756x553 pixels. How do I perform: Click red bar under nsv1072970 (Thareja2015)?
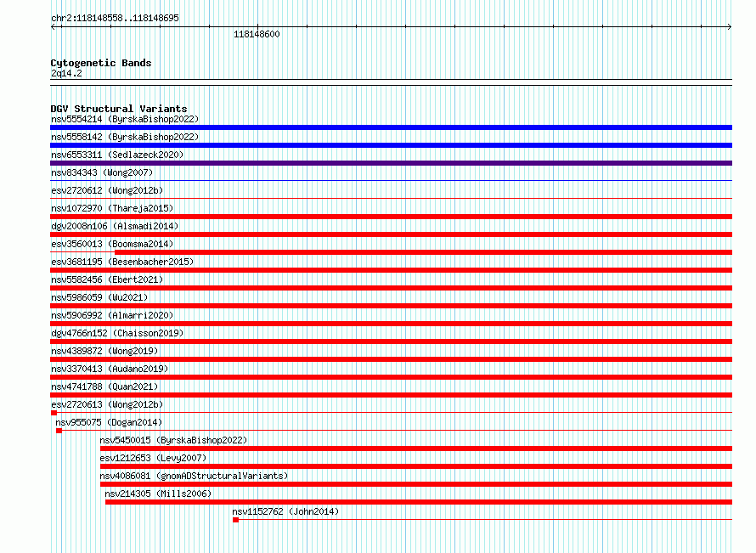(x=391, y=217)
